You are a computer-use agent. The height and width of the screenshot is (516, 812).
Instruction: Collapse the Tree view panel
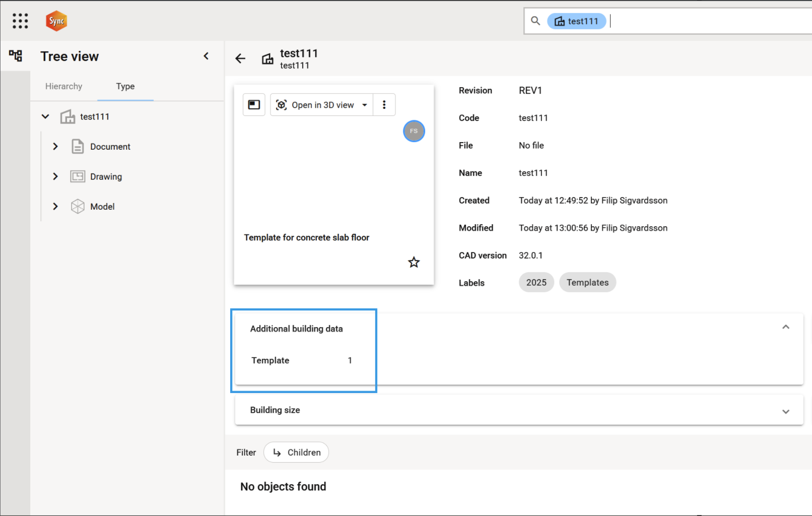(x=206, y=56)
